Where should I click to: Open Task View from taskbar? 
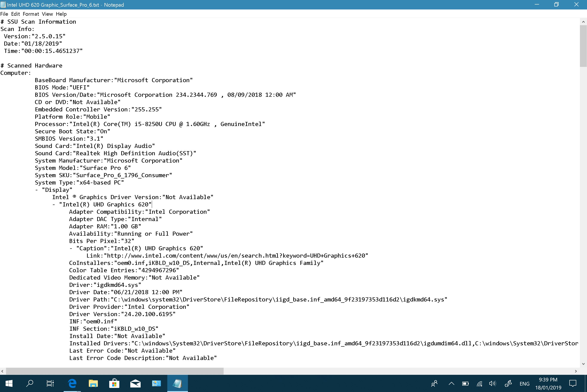coord(50,383)
